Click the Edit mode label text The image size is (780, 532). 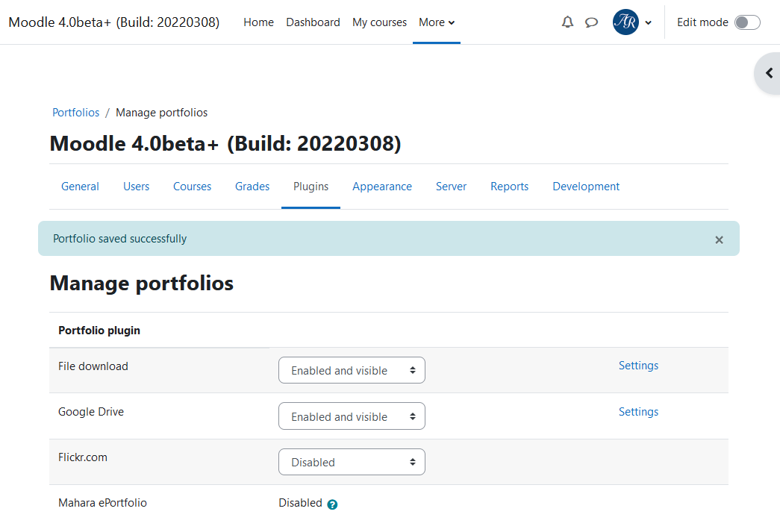tap(702, 22)
